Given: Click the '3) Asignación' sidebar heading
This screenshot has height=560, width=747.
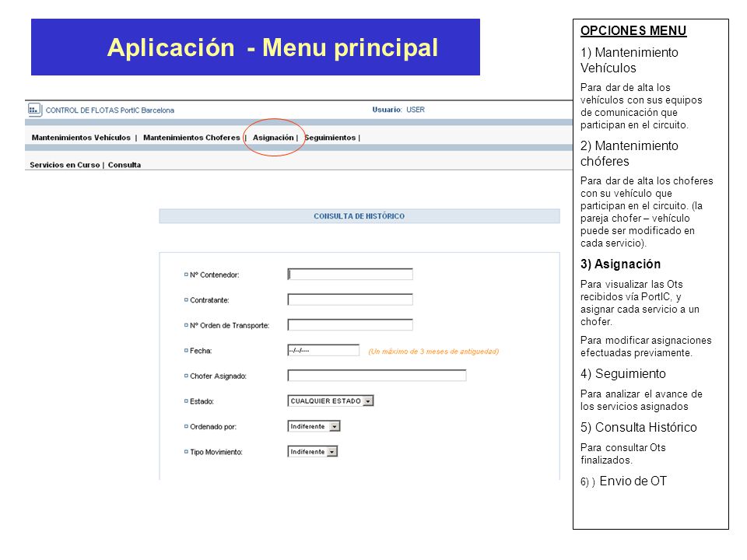Looking at the screenshot, I should tap(620, 264).
